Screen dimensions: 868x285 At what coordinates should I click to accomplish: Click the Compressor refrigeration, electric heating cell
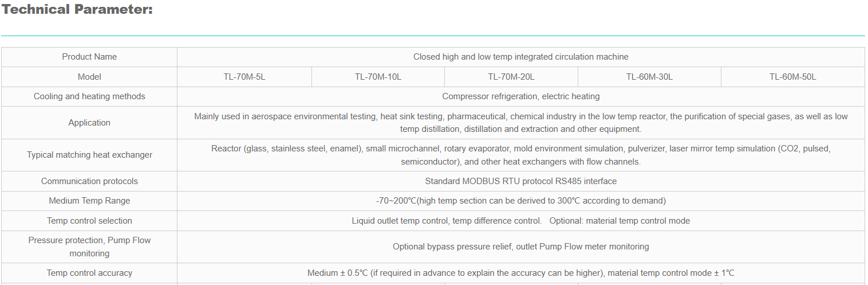coord(520,96)
